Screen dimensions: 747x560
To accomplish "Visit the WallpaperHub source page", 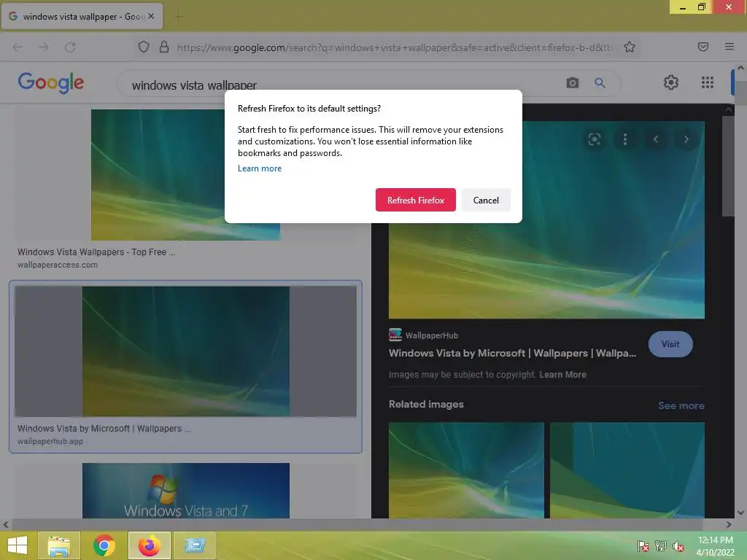I will (x=670, y=344).
